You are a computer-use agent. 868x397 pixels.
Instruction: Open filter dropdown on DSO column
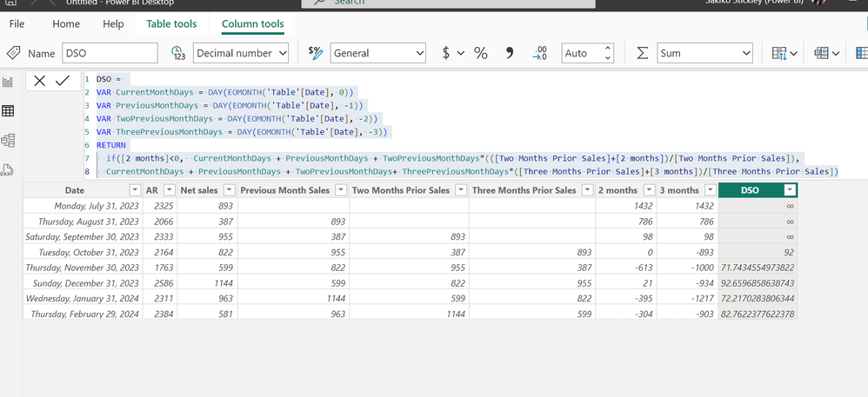(790, 190)
